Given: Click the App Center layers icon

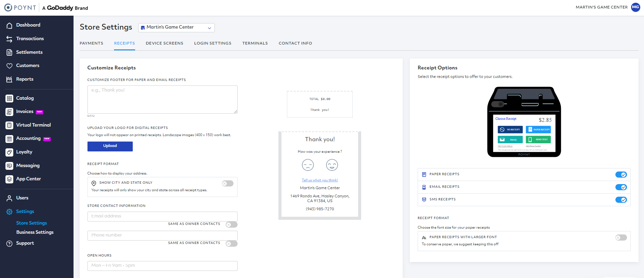Looking at the screenshot, I should point(10,179).
